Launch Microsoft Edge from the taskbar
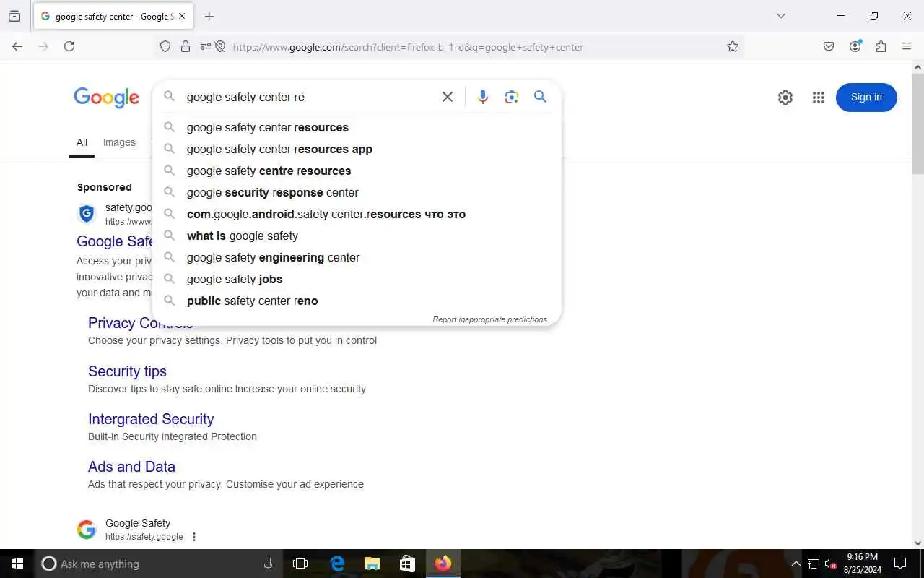Viewport: 924px width, 578px height. click(x=337, y=564)
